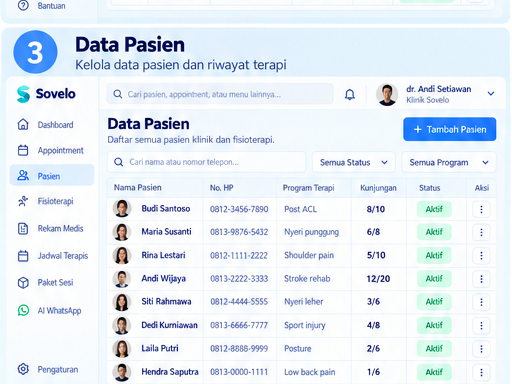Open patient name Dedi Kurniawan
The height and width of the screenshot is (384, 512).
coord(169,325)
